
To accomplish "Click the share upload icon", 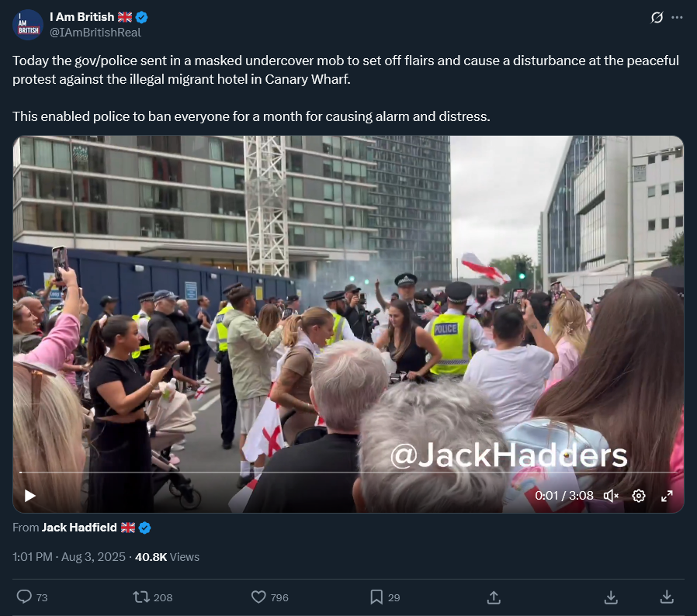I will point(494,597).
